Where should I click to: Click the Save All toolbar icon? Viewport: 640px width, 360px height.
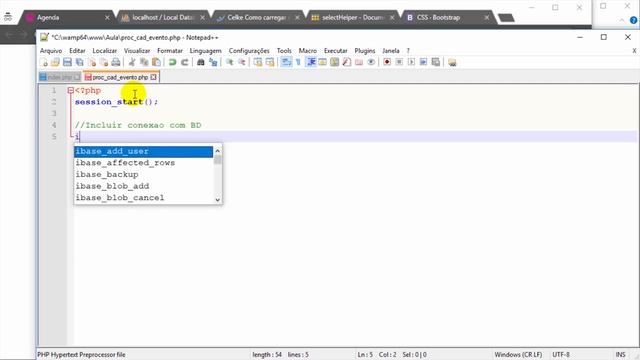tap(80, 62)
